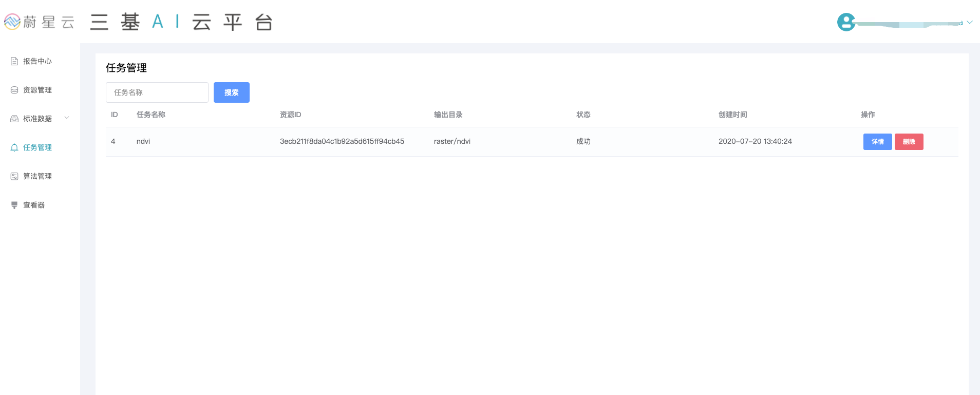Click the red 删除 button
The image size is (980, 395).
pyautogui.click(x=909, y=142)
